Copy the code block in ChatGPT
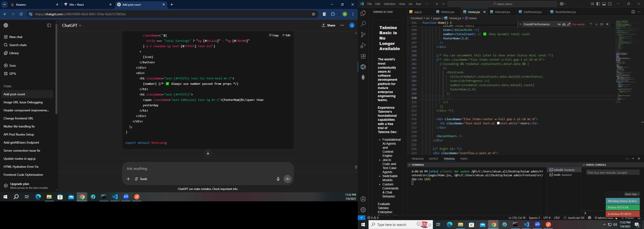The image size is (644, 229). (x=274, y=35)
